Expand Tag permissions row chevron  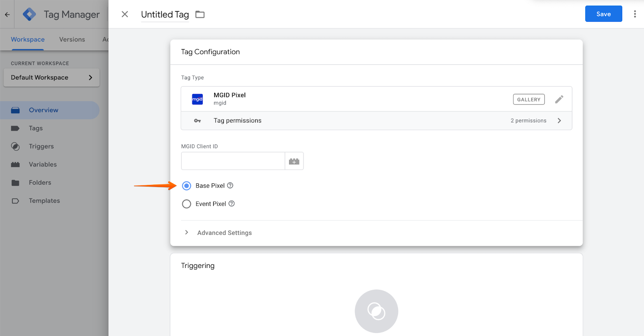559,120
